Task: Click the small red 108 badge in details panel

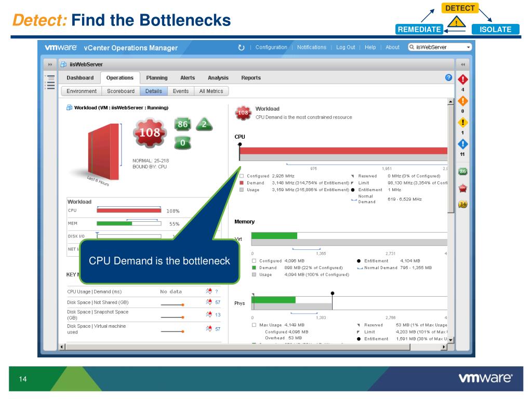Action: (x=243, y=113)
